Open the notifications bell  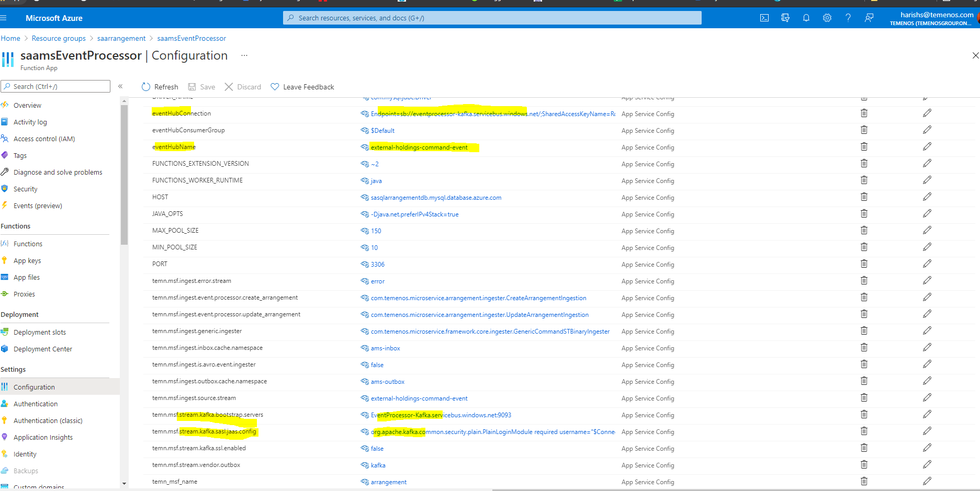[806, 18]
